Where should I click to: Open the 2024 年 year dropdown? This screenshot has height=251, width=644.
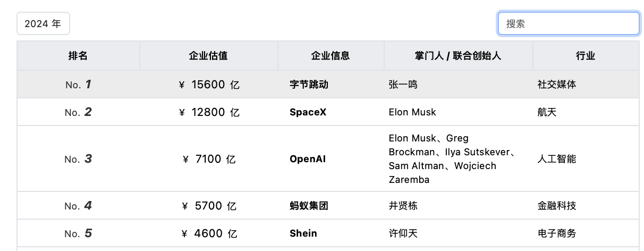[43, 23]
